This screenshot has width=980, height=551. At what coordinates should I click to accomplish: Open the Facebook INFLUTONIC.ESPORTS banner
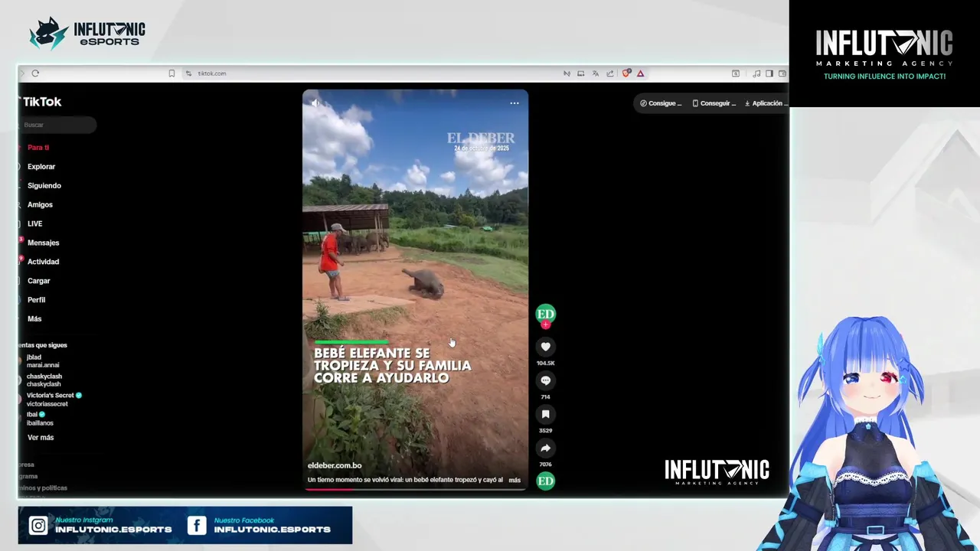(x=260, y=525)
